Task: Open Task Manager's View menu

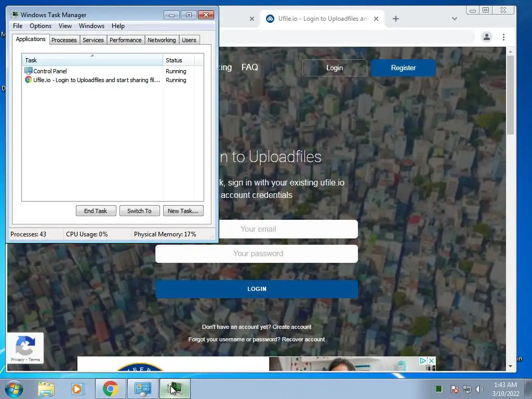Action: (65, 26)
